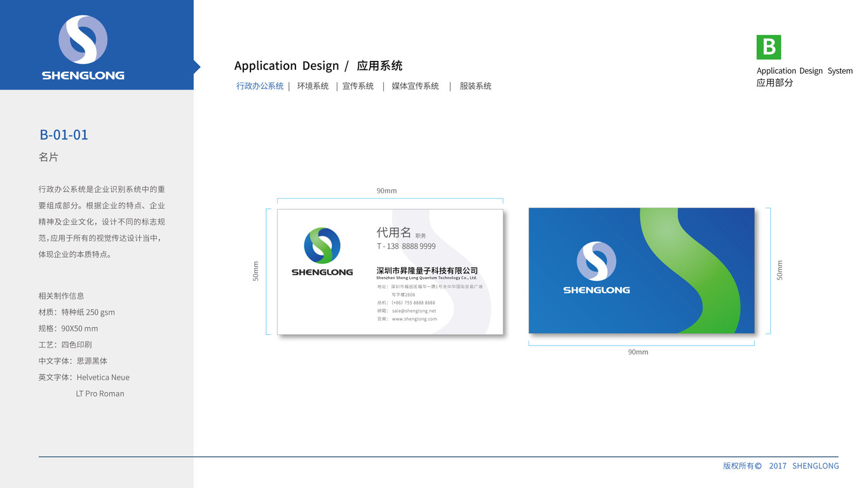Click the Application Design / 应用系统 title
The image size is (868, 488).
318,65
